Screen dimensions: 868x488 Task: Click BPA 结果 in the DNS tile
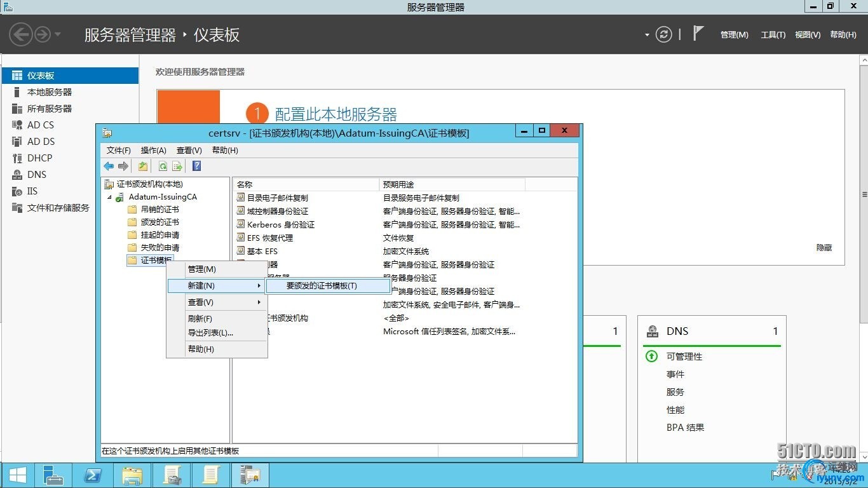pyautogui.click(x=685, y=428)
